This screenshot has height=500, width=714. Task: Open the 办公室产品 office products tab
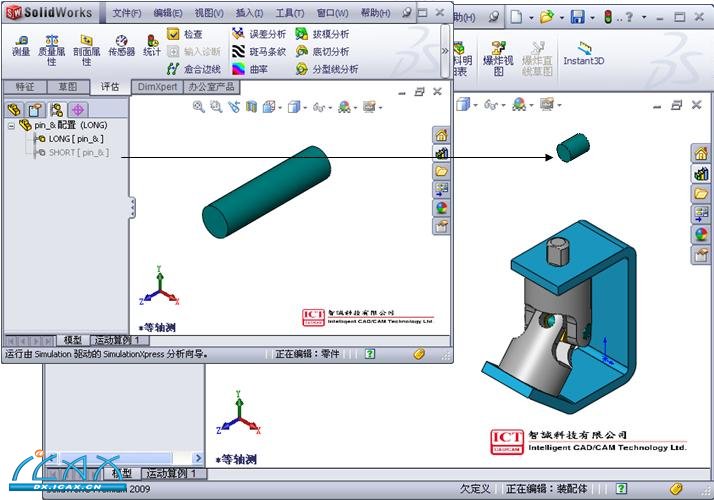point(211,87)
